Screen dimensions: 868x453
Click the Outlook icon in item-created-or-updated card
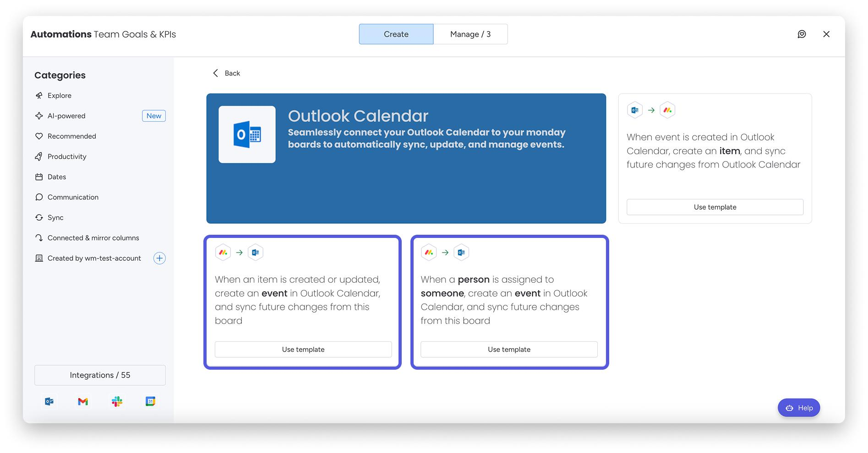tap(256, 253)
